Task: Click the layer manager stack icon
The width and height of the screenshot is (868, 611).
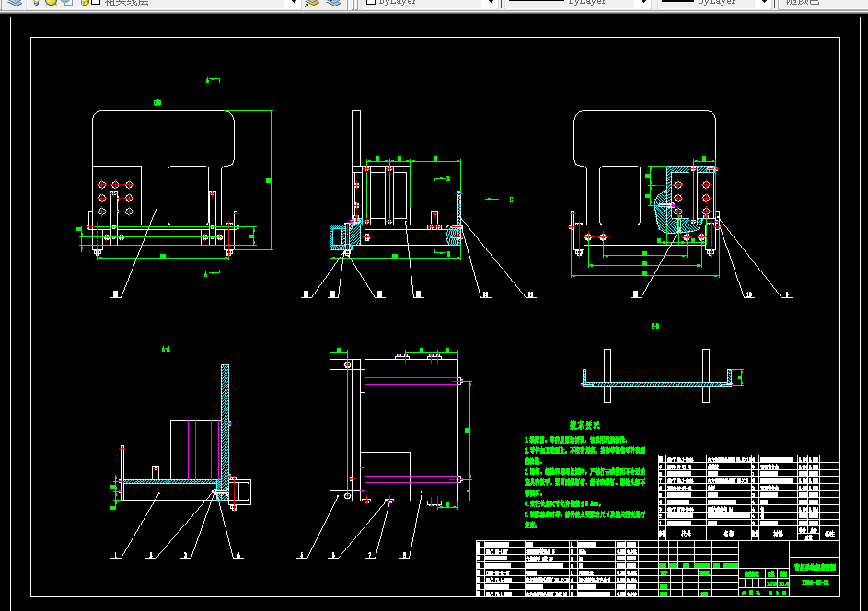Action: 15,2
